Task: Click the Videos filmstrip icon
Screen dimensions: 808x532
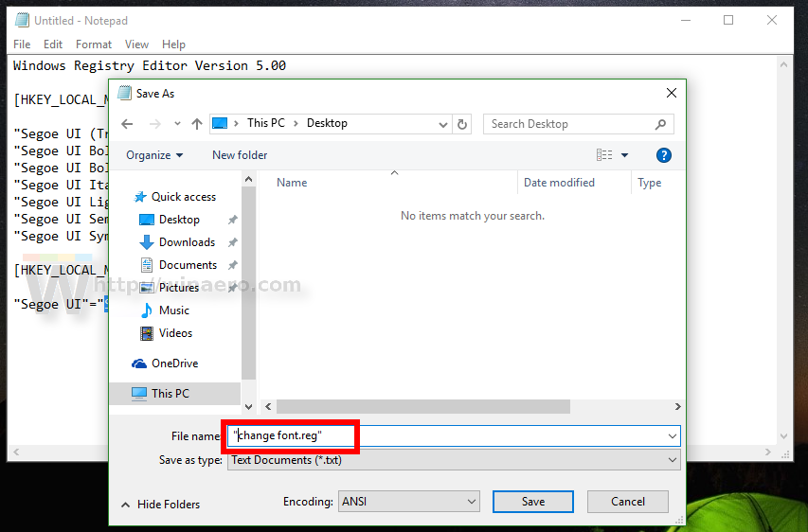Action: pyautogui.click(x=146, y=333)
